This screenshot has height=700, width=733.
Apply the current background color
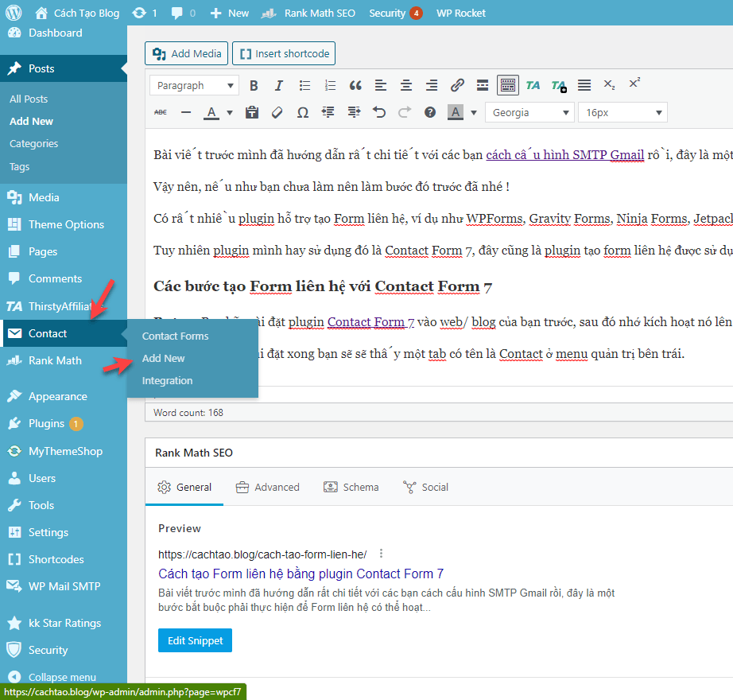pyautogui.click(x=456, y=113)
